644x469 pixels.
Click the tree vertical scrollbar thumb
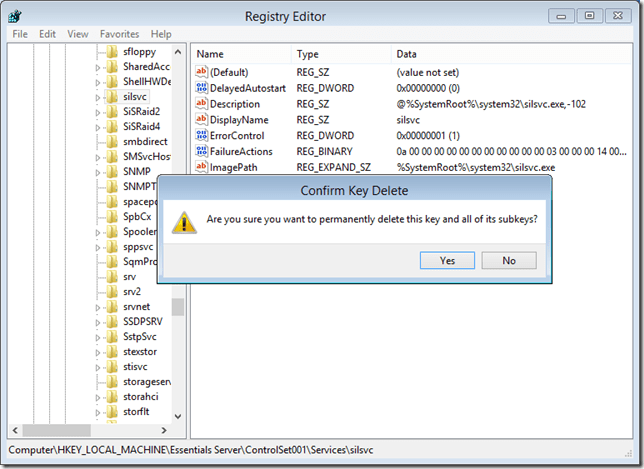[x=178, y=307]
